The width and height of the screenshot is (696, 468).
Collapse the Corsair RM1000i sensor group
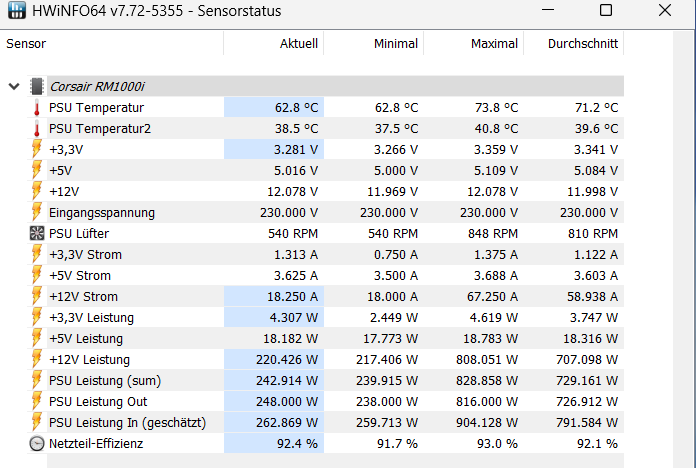coord(14,86)
